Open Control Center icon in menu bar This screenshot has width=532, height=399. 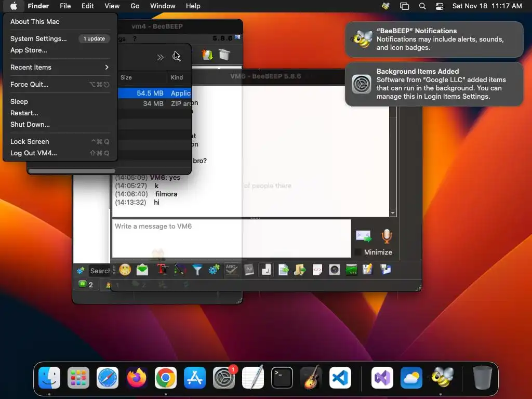coord(440,6)
